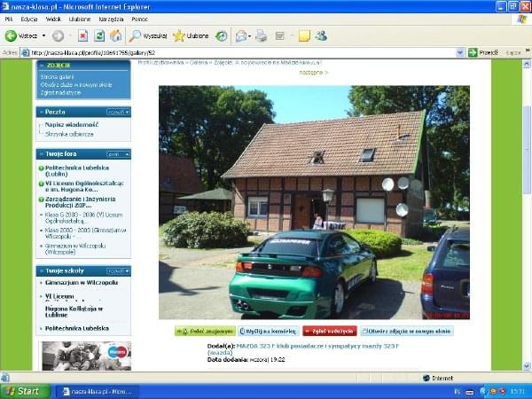Click the Back (Wstecz) navigation button
532x399 pixels.
(22, 36)
